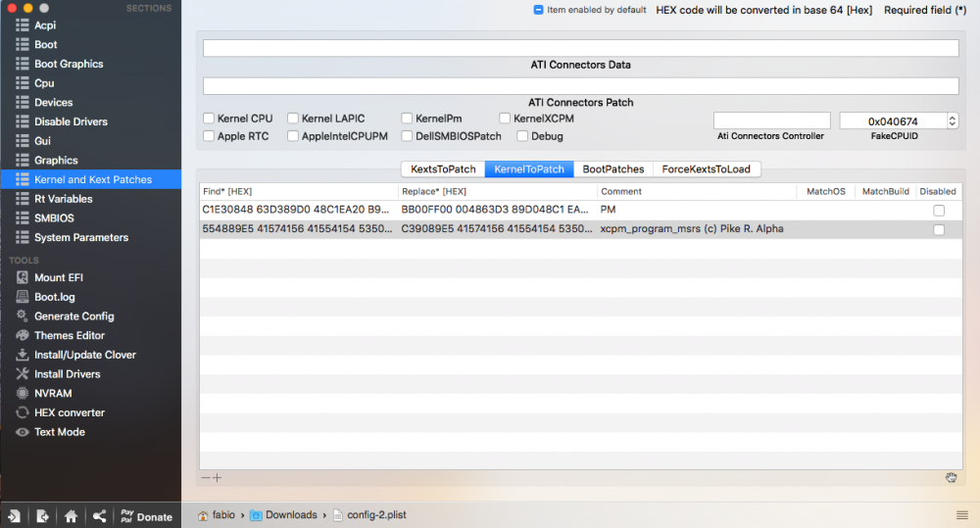Switch to the ForceKextsToLoad tab
The width and height of the screenshot is (980, 528).
click(x=707, y=169)
